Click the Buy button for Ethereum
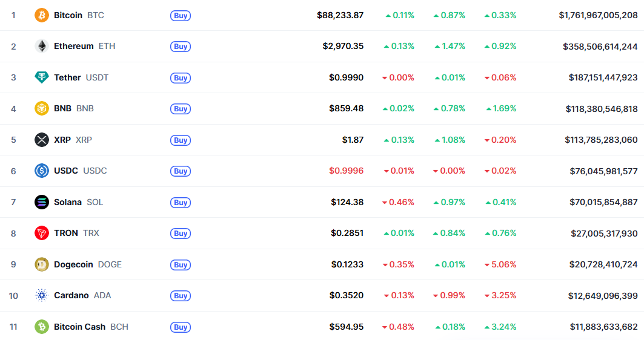 pos(181,47)
